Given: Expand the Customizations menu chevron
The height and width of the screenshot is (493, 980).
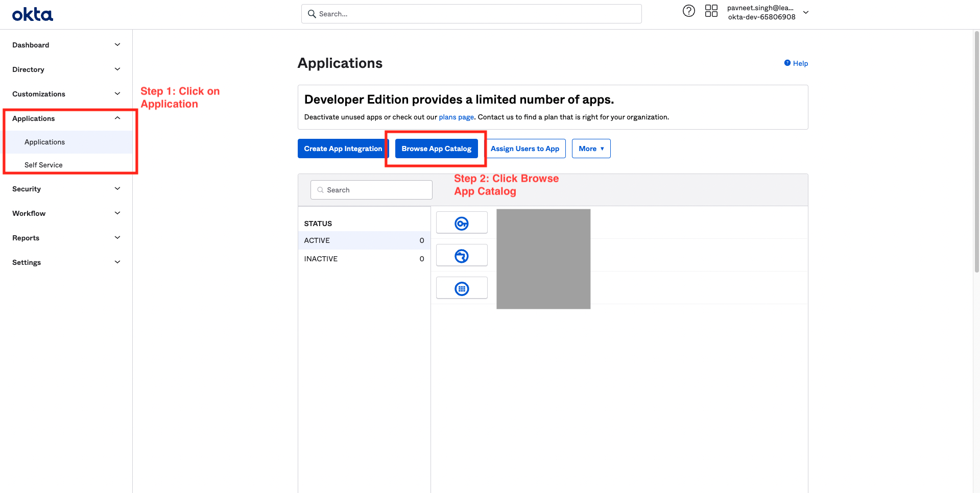Looking at the screenshot, I should point(117,94).
